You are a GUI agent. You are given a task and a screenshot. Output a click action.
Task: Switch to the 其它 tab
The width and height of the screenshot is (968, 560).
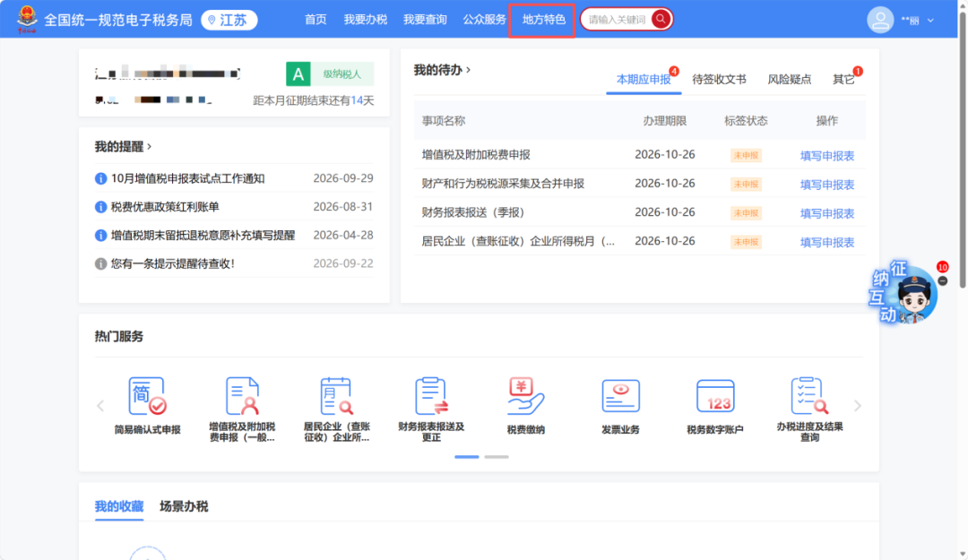point(843,79)
